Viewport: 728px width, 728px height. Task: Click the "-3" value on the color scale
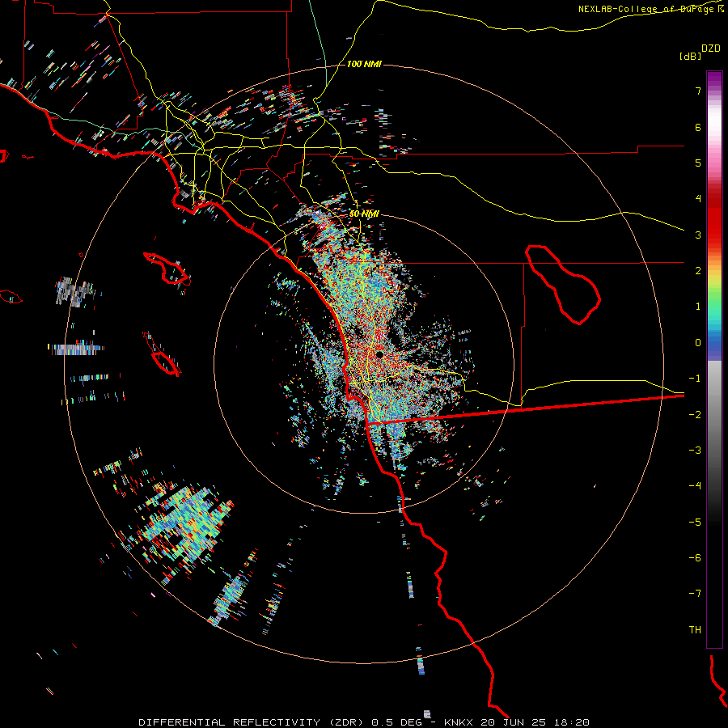[695, 450]
